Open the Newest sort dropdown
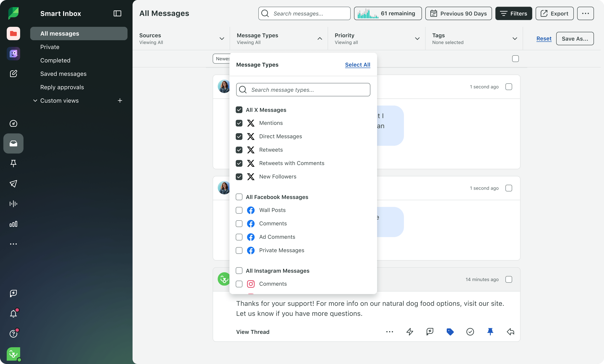The image size is (604, 364). click(221, 59)
